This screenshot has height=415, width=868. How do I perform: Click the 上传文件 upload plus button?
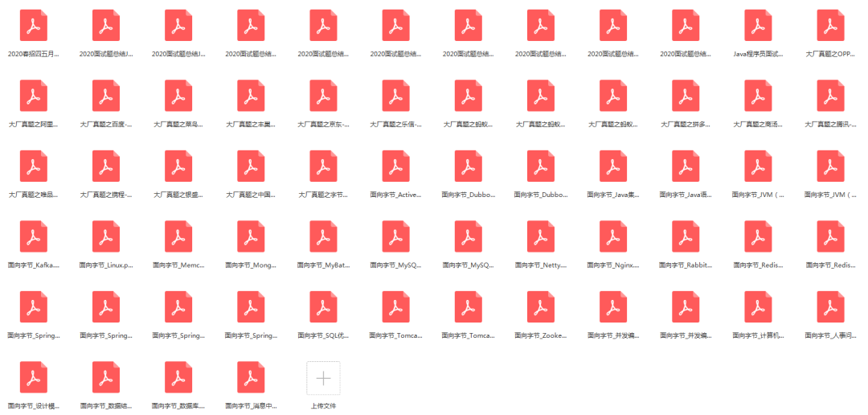tap(324, 378)
